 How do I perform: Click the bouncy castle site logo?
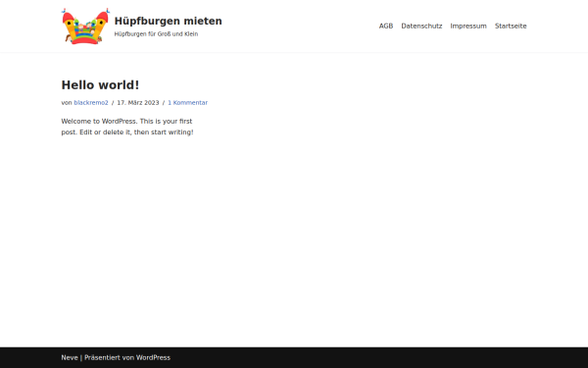click(85, 26)
